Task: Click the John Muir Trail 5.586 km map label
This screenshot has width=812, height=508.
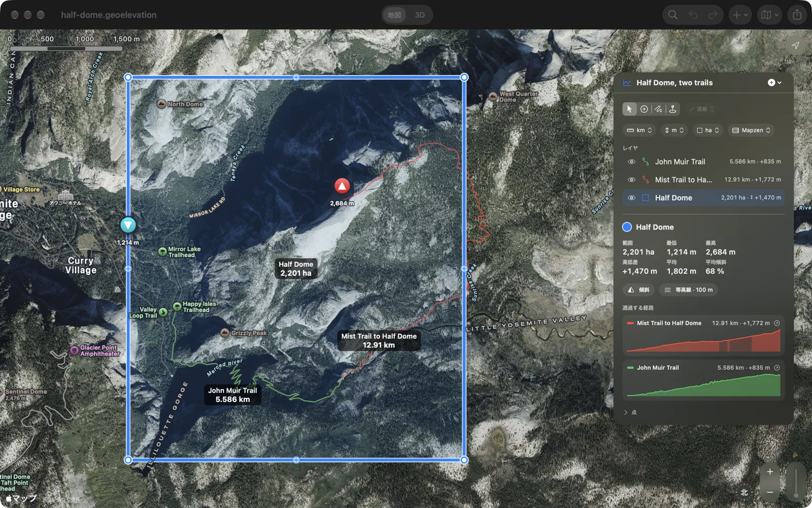Action: click(232, 395)
